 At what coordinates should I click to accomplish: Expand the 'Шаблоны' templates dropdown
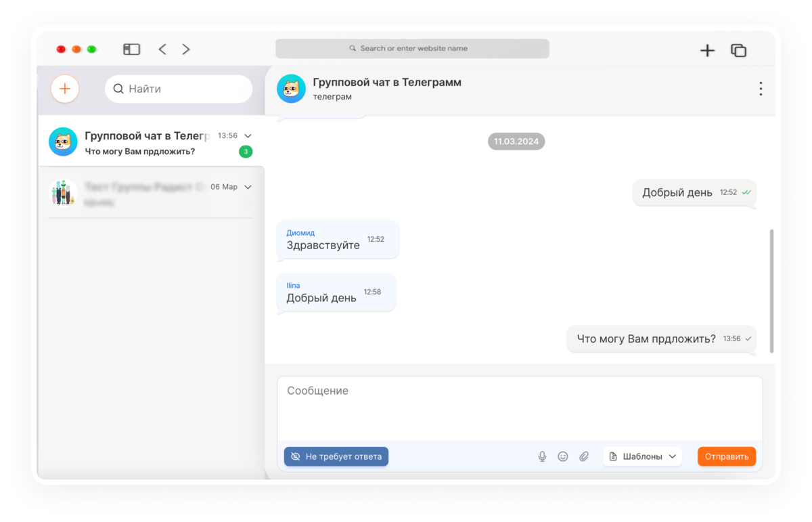coord(642,456)
